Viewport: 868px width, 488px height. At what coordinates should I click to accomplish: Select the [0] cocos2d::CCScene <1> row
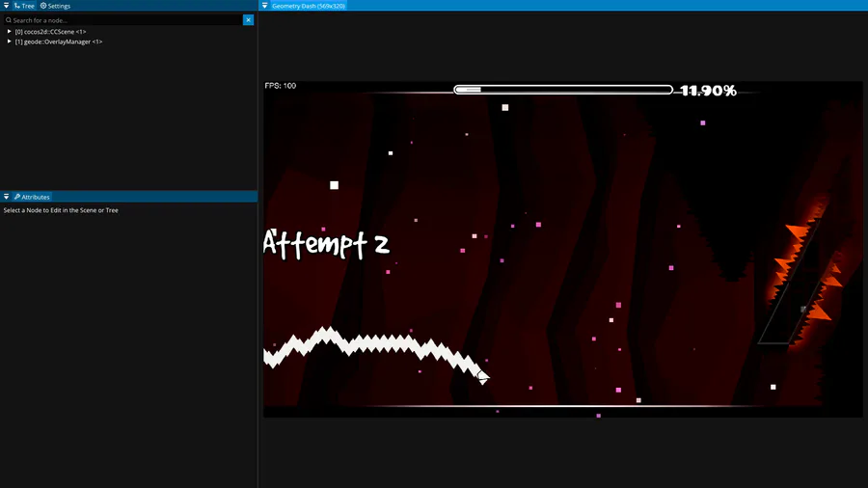click(50, 32)
